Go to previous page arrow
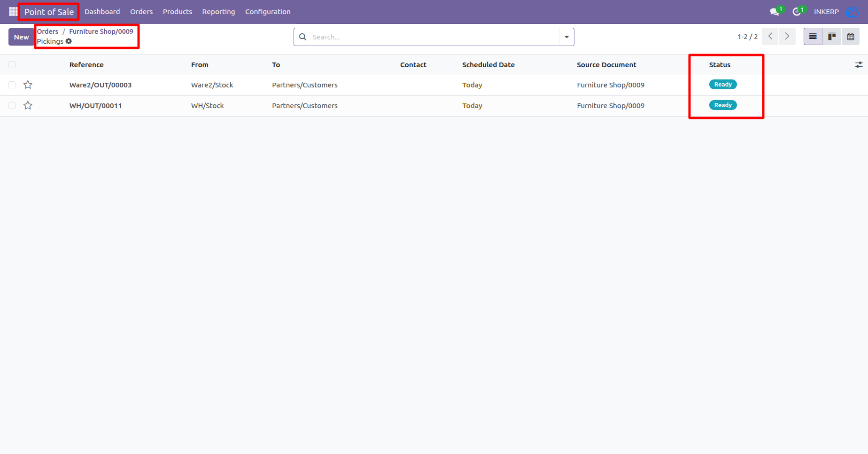This screenshot has height=454, width=868. tap(770, 36)
